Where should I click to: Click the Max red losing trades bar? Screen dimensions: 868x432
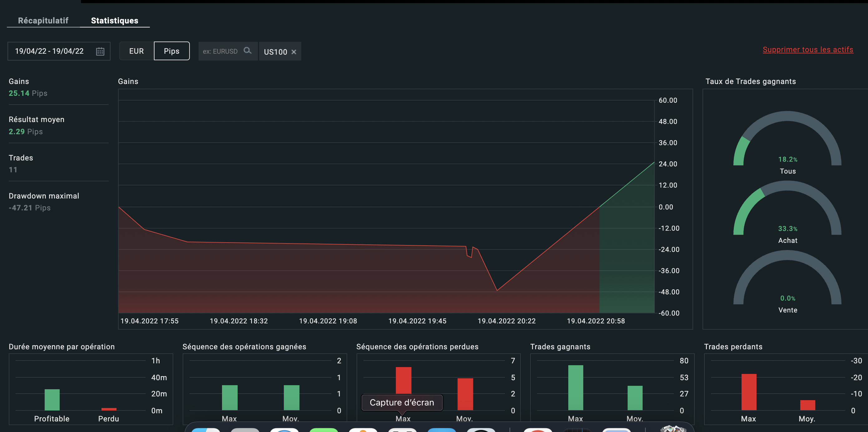[748, 392]
